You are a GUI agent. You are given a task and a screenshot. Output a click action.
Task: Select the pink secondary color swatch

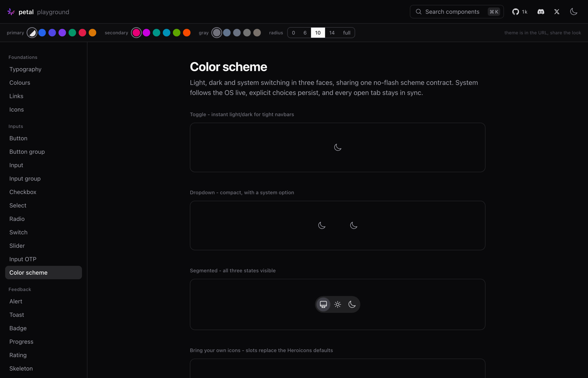(136, 33)
